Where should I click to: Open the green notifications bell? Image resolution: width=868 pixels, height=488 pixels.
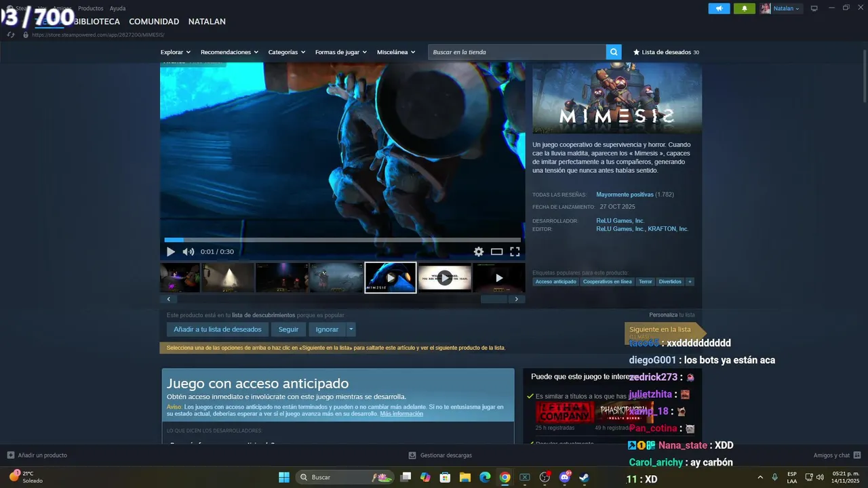(x=745, y=9)
